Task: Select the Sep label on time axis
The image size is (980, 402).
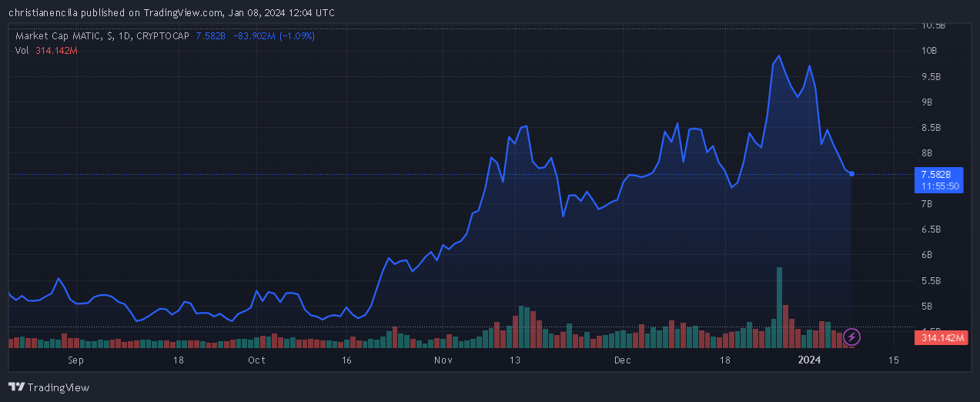Action: (75, 360)
